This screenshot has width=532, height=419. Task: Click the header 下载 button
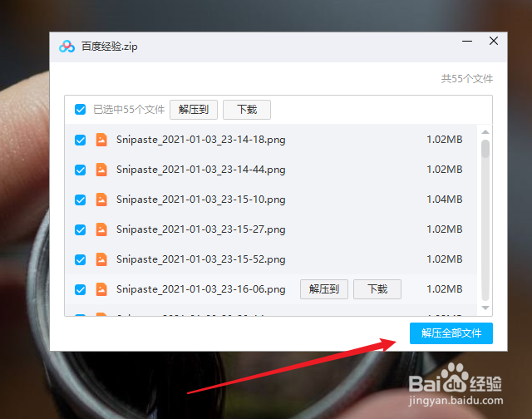point(247,110)
